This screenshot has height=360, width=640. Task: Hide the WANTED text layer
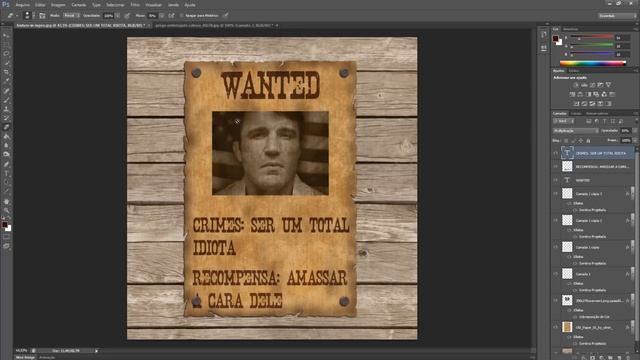pyautogui.click(x=556, y=180)
